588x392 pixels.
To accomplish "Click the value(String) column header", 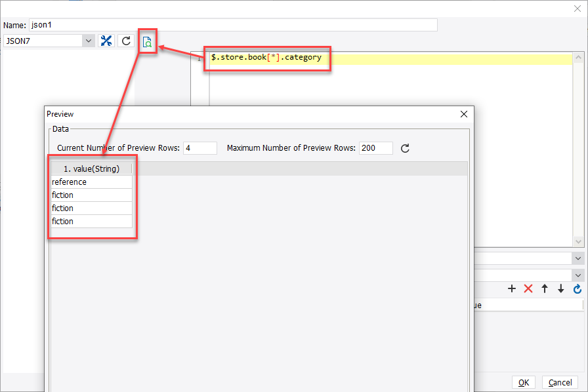I will coord(91,168).
